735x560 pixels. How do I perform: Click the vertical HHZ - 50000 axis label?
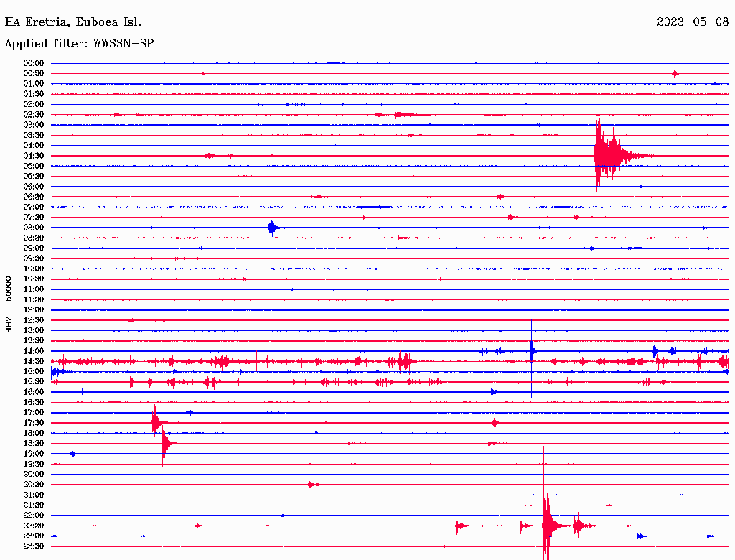click(9, 304)
